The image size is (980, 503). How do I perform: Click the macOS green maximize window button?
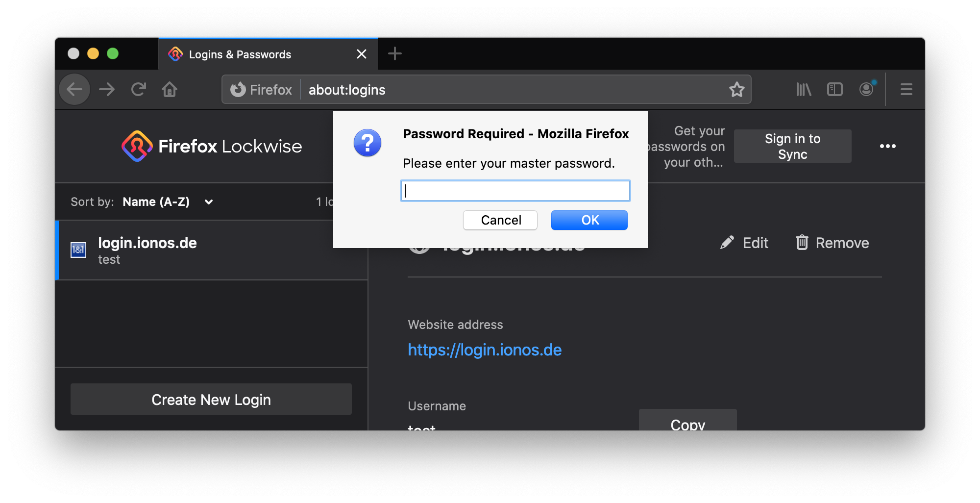[x=113, y=53]
